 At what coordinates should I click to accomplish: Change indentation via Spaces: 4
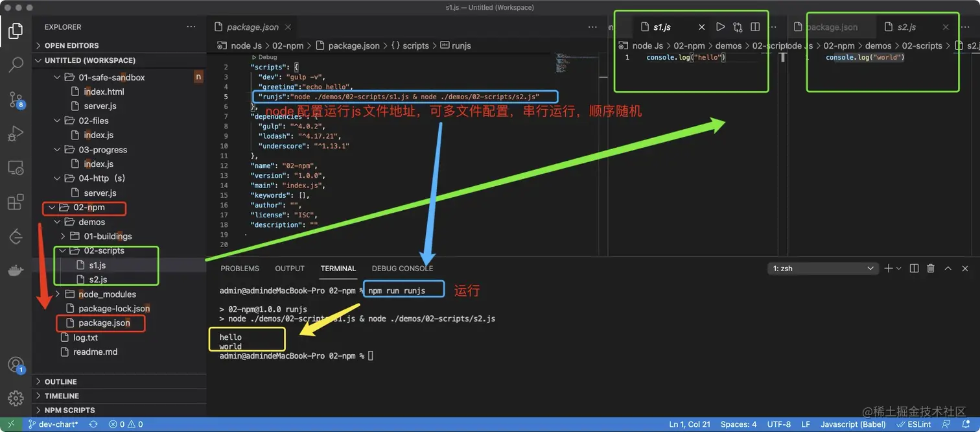point(738,424)
